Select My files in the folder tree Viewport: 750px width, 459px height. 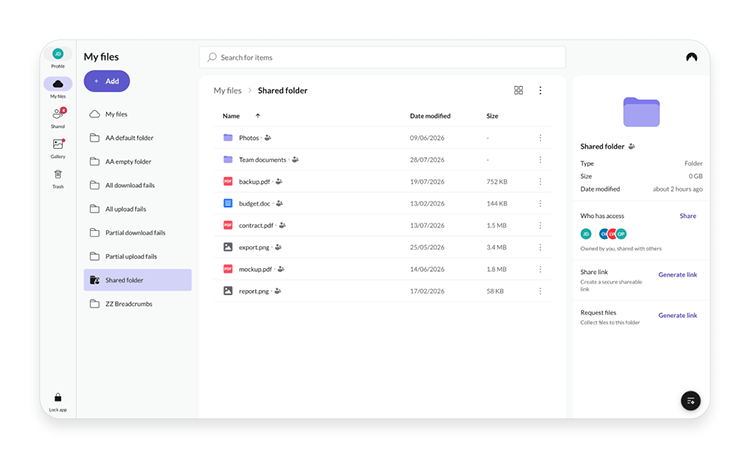(138, 114)
